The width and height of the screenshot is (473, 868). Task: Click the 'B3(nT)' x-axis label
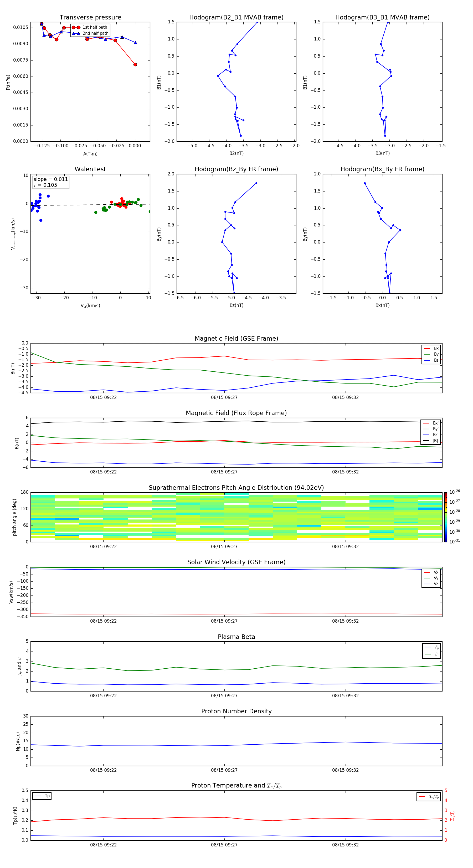382,153
